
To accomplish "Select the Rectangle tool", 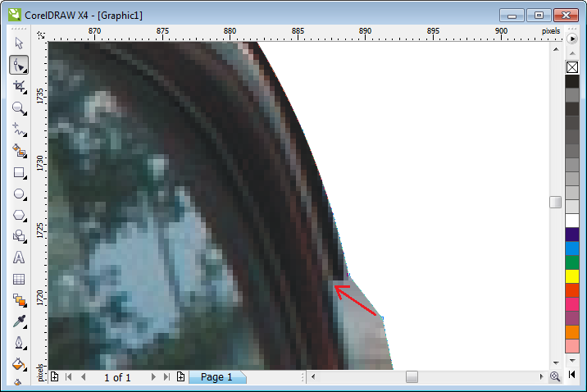I will click(x=19, y=172).
